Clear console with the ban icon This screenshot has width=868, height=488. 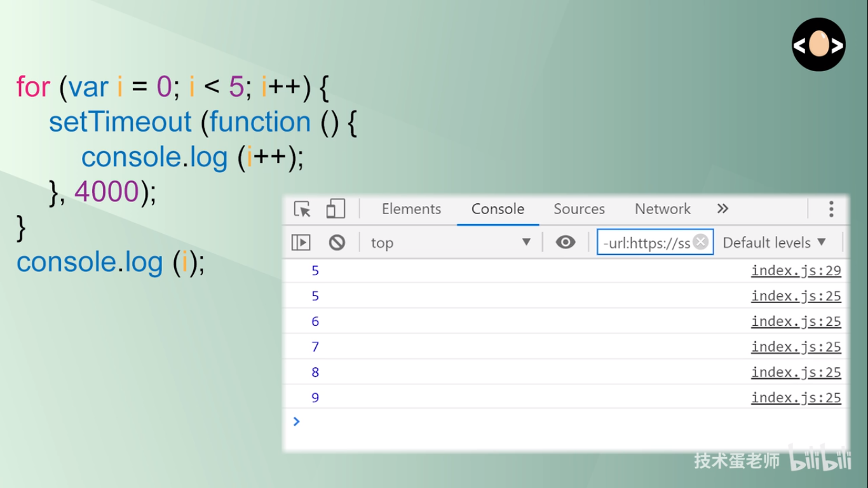(337, 242)
